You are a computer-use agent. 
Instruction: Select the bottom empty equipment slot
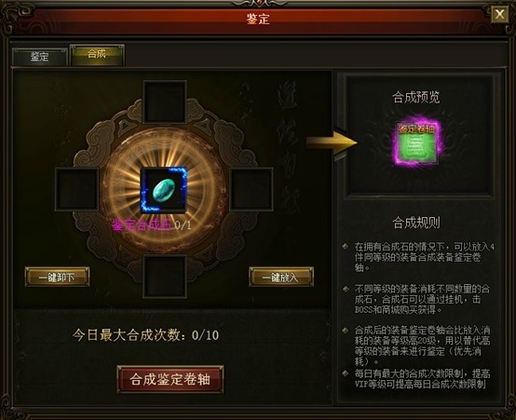click(x=165, y=276)
